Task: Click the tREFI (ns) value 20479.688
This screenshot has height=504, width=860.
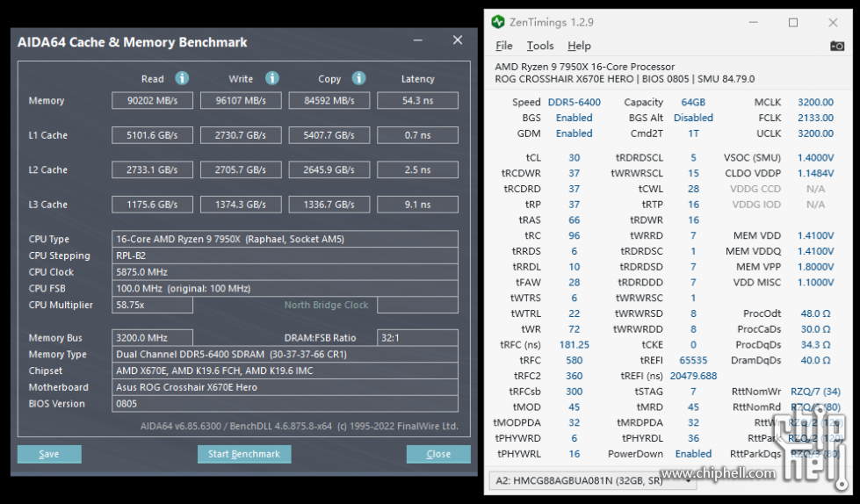Action: click(693, 376)
